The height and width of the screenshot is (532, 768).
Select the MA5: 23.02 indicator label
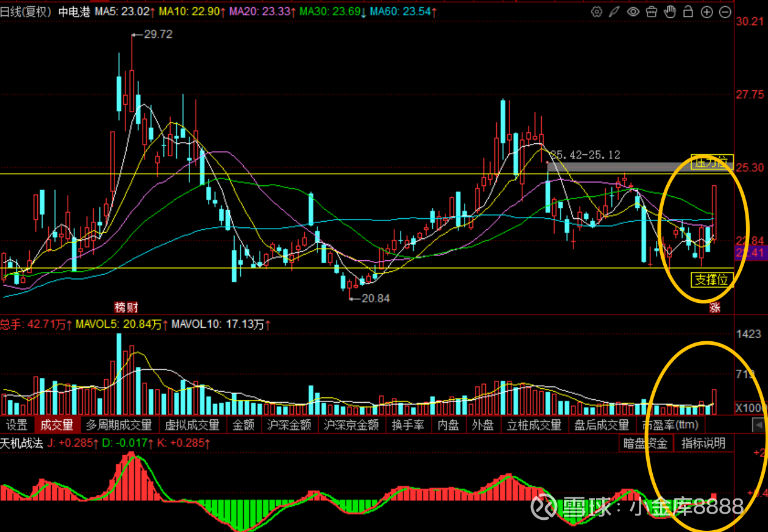click(x=124, y=12)
